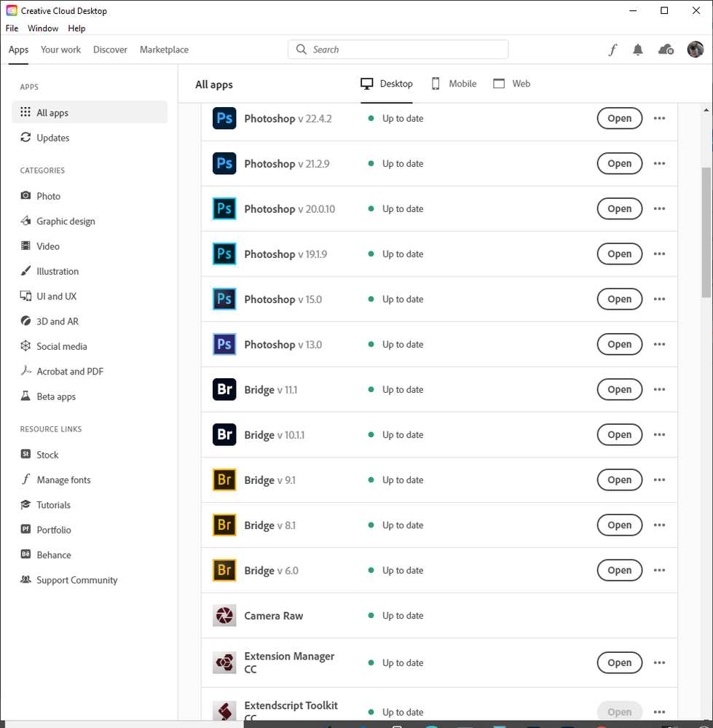Open more options for Bridge v 11.1
The width and height of the screenshot is (713, 728).
659,389
